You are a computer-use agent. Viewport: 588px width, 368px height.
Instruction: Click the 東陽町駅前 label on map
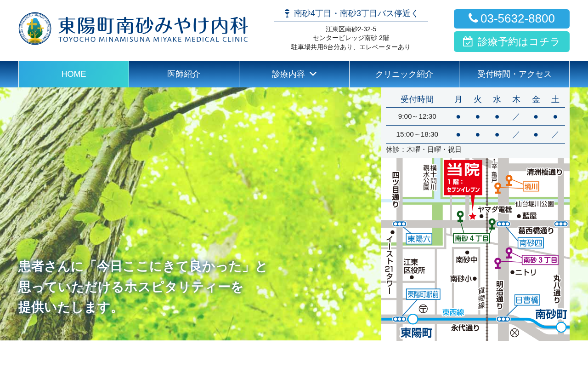coord(423,294)
